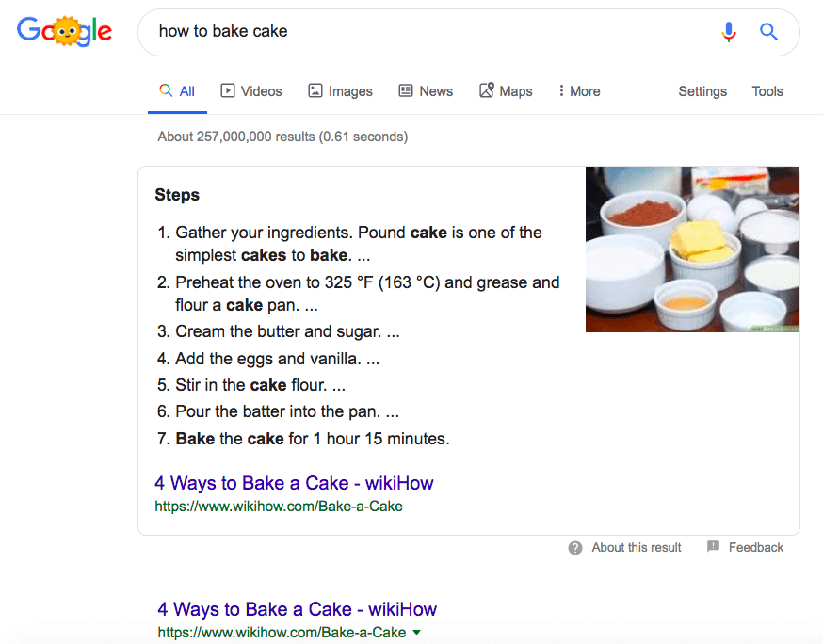Click the News newspaper icon
The width and height of the screenshot is (823, 644).
pos(406,90)
